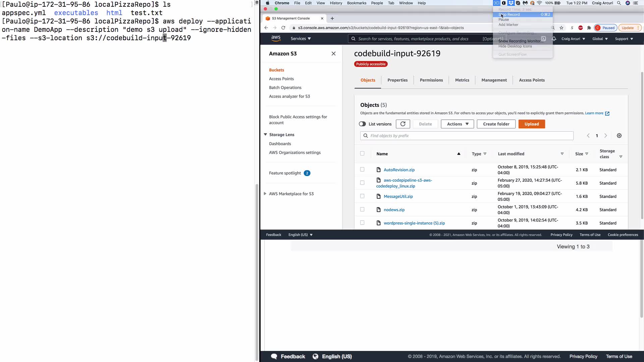Open macOS Spotlight search icon

(619, 3)
